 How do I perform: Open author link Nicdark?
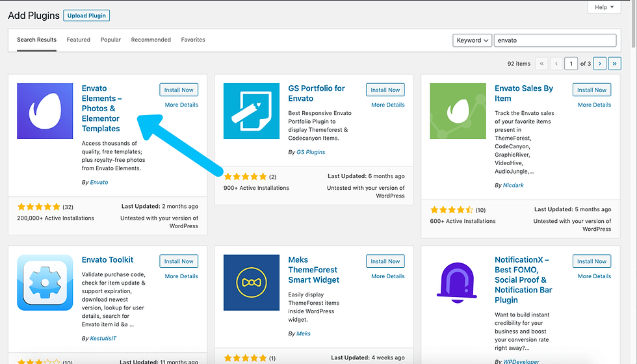[x=513, y=185]
